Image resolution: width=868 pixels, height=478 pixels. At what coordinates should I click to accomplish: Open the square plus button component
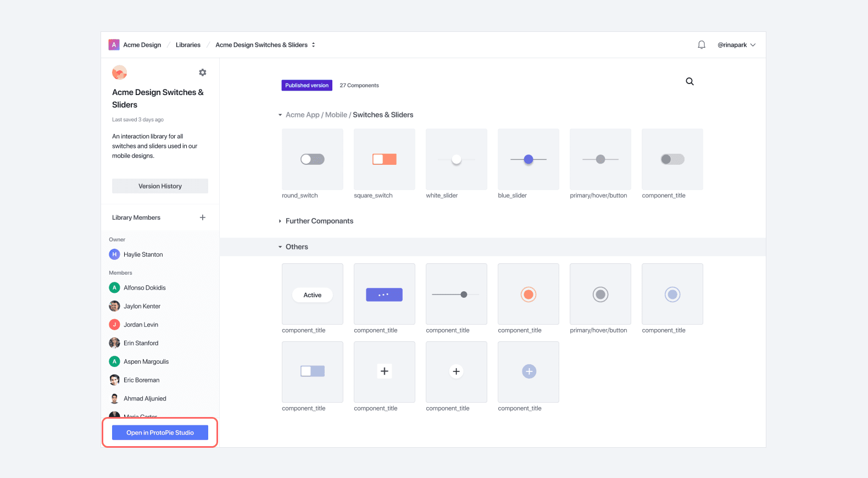point(385,372)
